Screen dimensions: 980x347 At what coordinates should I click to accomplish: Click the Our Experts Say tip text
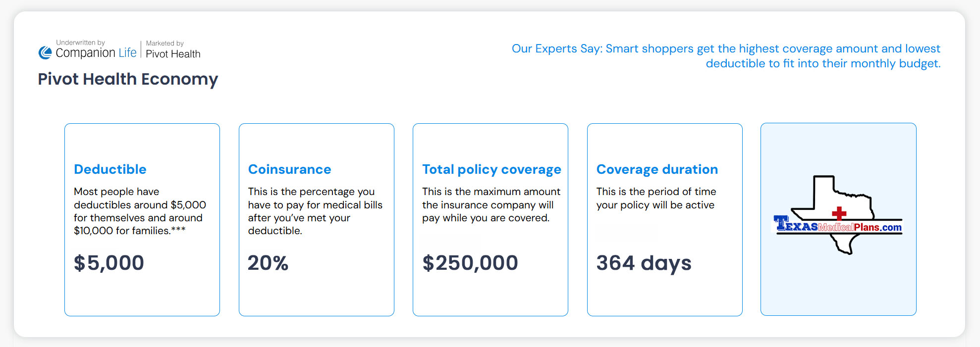pyautogui.click(x=726, y=56)
